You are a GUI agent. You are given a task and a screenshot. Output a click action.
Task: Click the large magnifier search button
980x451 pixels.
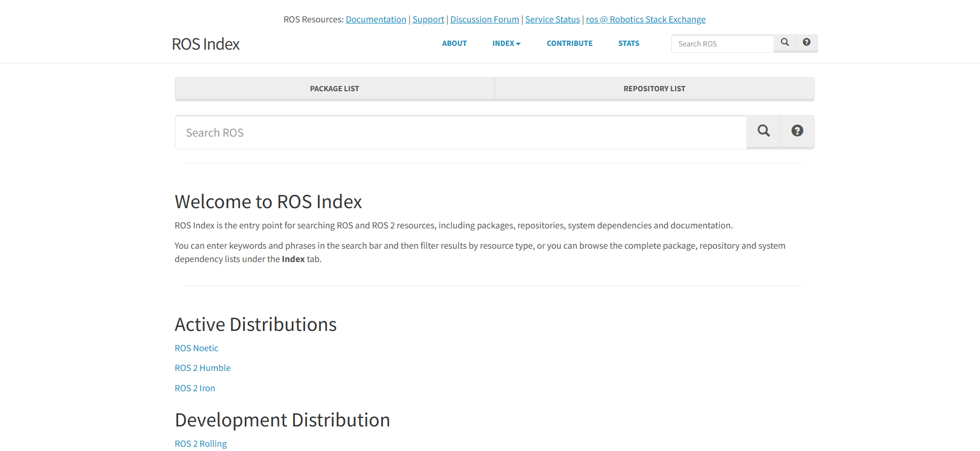pos(764,131)
